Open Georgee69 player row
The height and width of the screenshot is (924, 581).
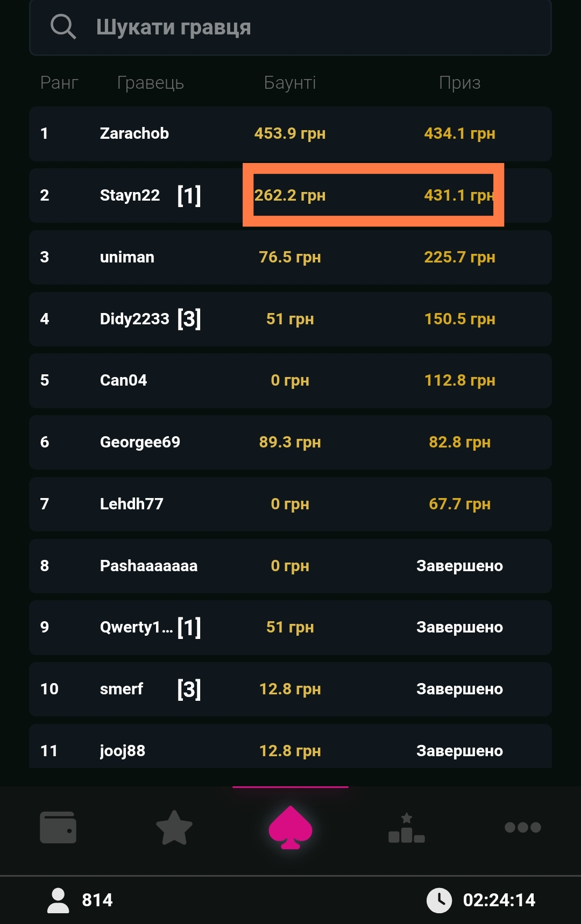point(140,442)
